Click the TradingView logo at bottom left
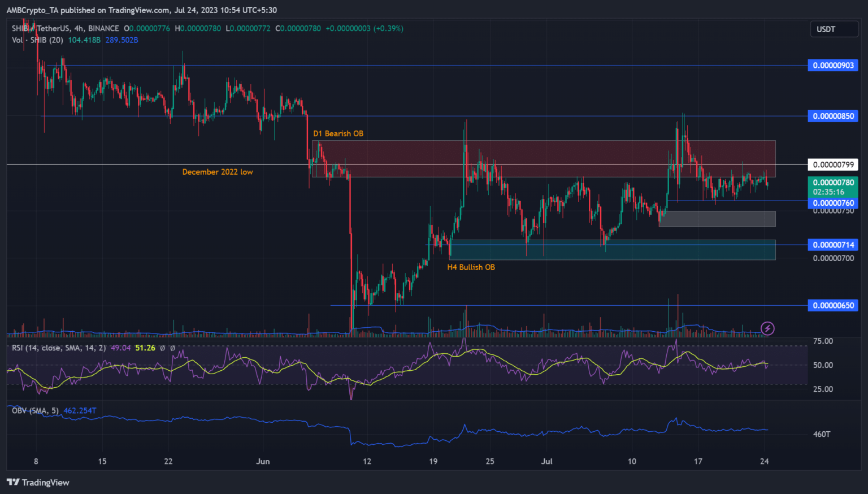 pyautogui.click(x=38, y=482)
